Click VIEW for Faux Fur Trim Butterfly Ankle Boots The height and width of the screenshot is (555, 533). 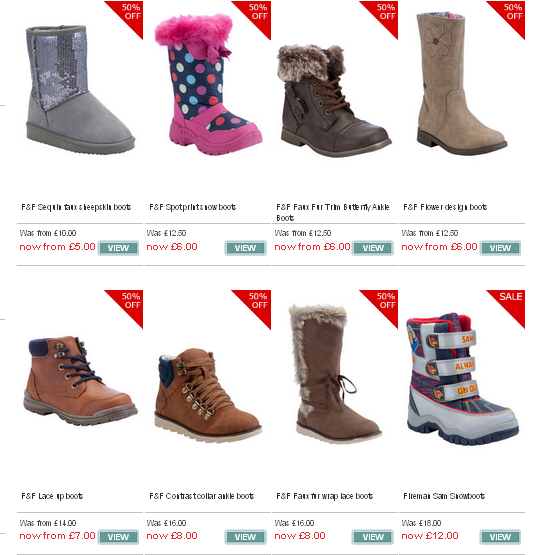click(373, 248)
